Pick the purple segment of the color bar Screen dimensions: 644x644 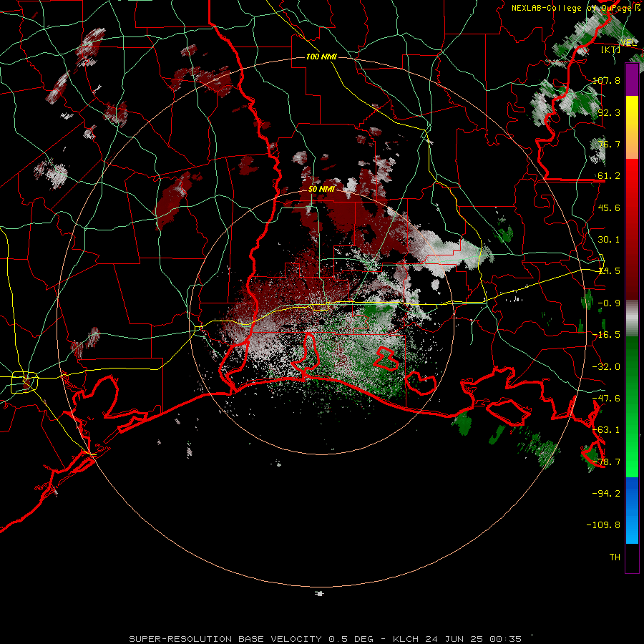click(x=632, y=79)
